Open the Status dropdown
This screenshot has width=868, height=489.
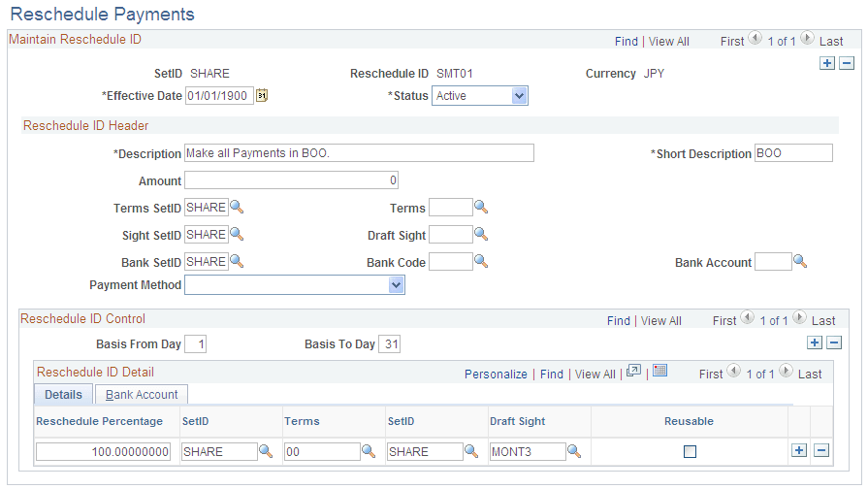point(519,96)
